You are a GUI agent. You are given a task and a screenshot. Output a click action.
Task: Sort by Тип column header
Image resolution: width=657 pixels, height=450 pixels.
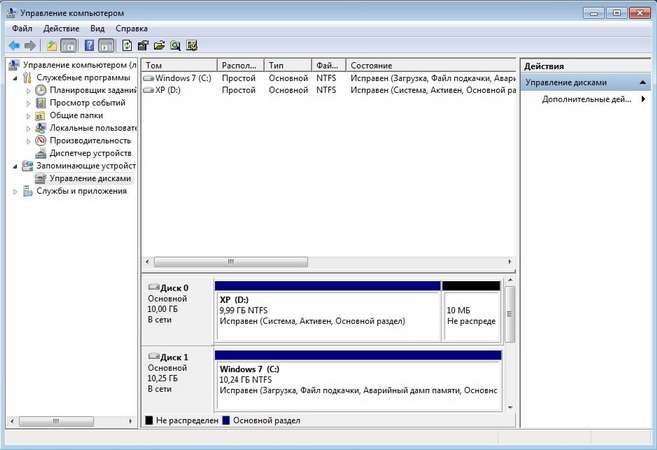(x=288, y=65)
